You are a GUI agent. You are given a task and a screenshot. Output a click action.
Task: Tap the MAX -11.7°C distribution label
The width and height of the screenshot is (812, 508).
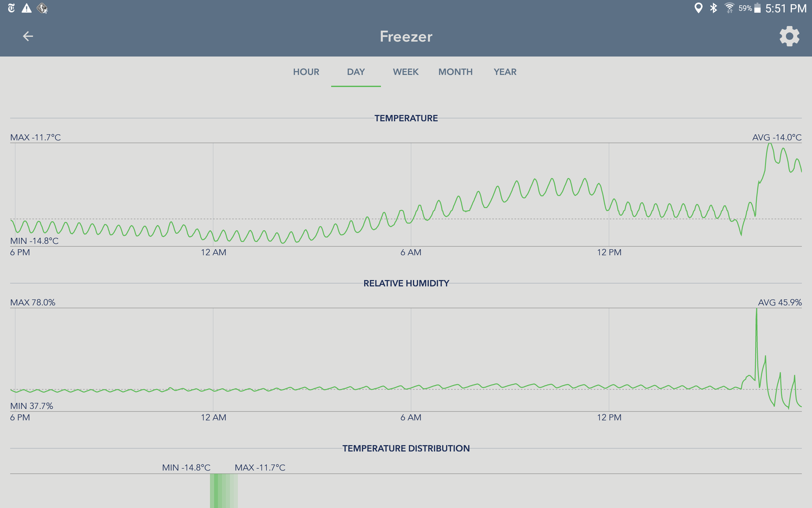tap(260, 468)
